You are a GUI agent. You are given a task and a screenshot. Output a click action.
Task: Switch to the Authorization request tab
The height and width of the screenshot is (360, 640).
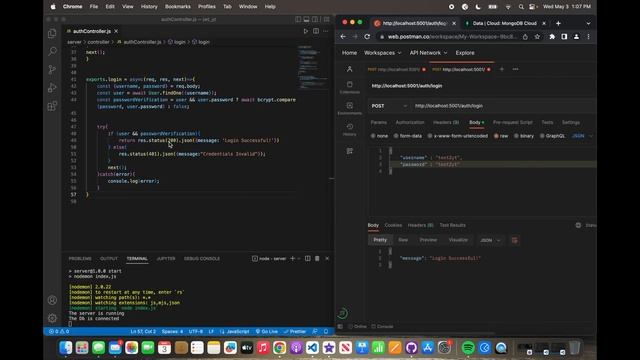click(410, 122)
